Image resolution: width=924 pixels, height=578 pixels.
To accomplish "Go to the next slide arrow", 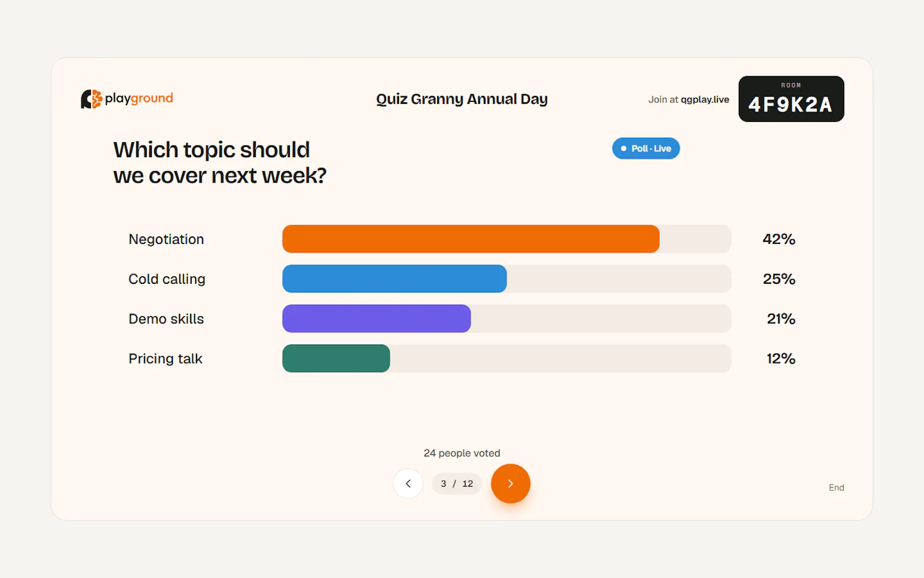I will (511, 484).
